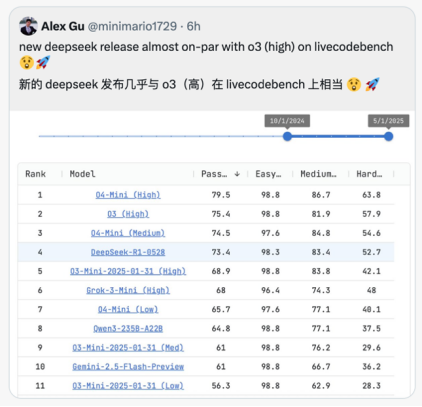Open the O3-Mini-2025-01-31 (High) link
Viewport: 422px width, 407px height.
[x=128, y=271]
